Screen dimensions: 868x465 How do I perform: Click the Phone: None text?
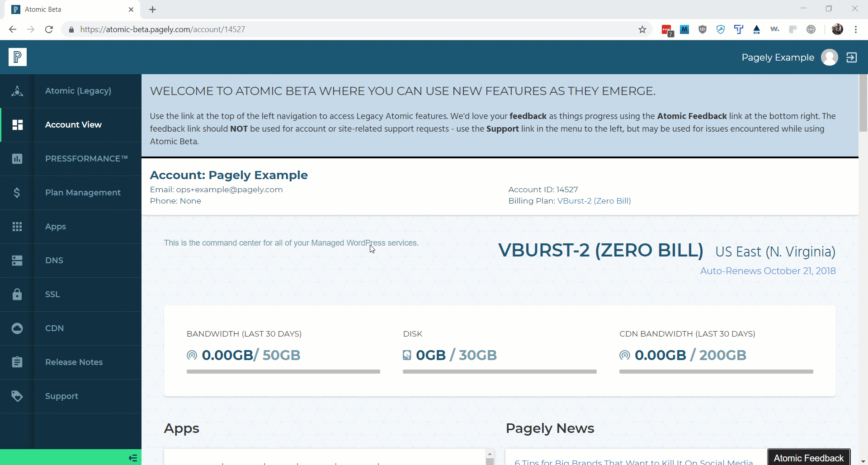click(x=175, y=201)
